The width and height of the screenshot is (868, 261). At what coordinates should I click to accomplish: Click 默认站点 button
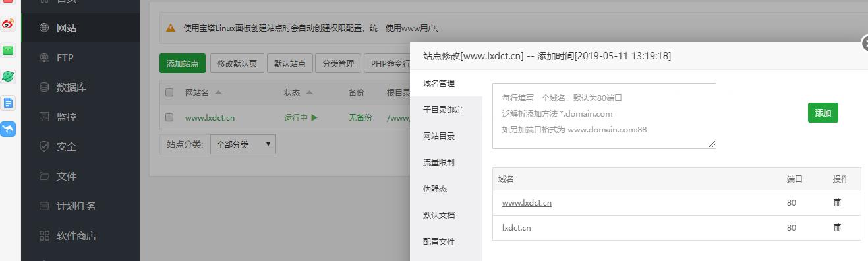coord(290,63)
